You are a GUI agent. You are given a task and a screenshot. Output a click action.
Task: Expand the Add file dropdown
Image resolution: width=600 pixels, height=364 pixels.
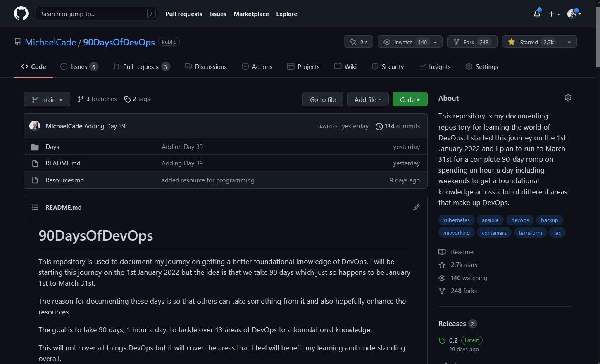coord(367,99)
